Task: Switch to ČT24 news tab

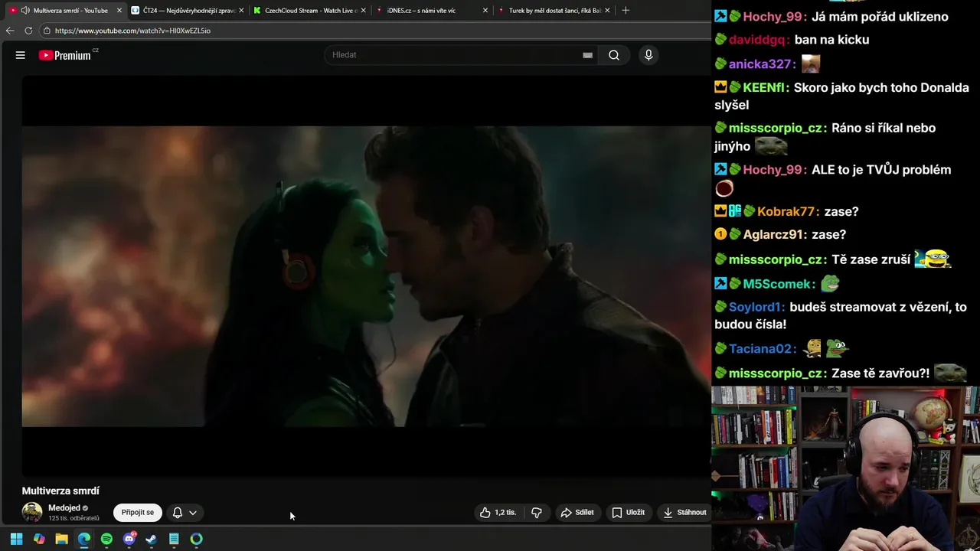Action: click(188, 11)
